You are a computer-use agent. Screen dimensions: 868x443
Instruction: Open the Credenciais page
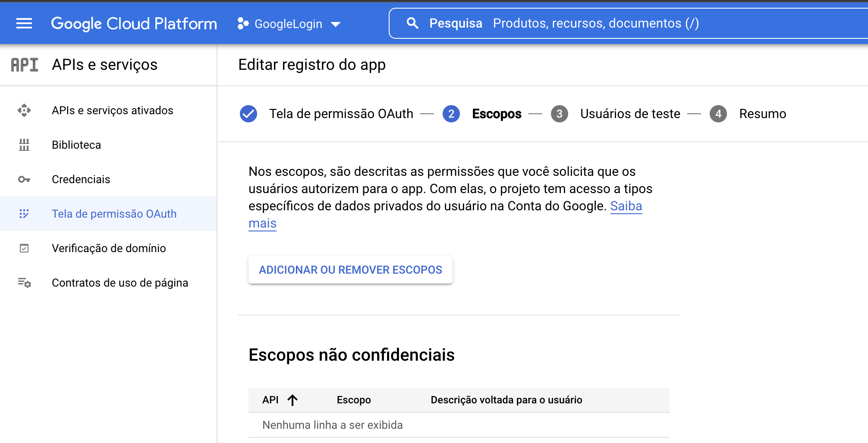click(x=81, y=179)
